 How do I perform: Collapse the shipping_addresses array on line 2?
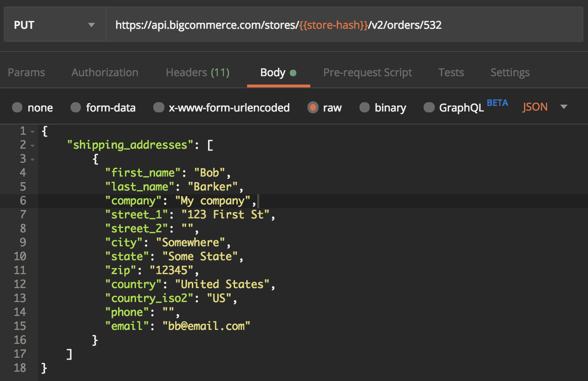(x=32, y=146)
